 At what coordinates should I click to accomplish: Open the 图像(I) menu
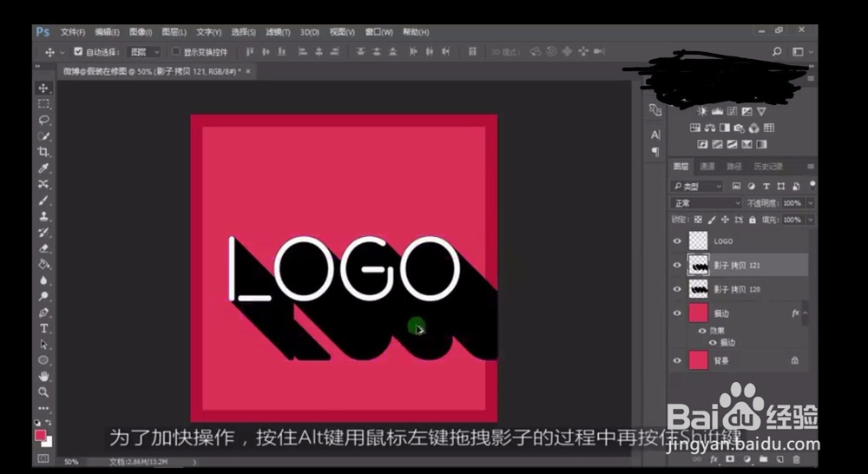(x=141, y=32)
